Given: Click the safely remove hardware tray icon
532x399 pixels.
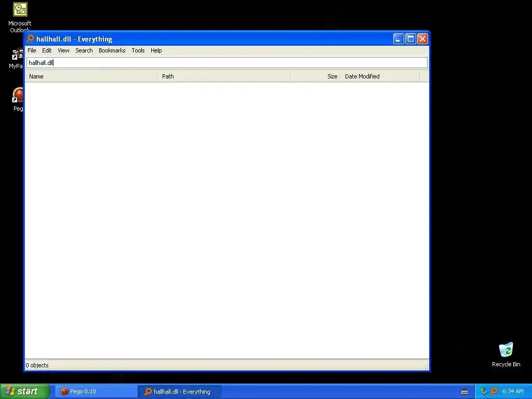Looking at the screenshot, I should tap(484, 391).
